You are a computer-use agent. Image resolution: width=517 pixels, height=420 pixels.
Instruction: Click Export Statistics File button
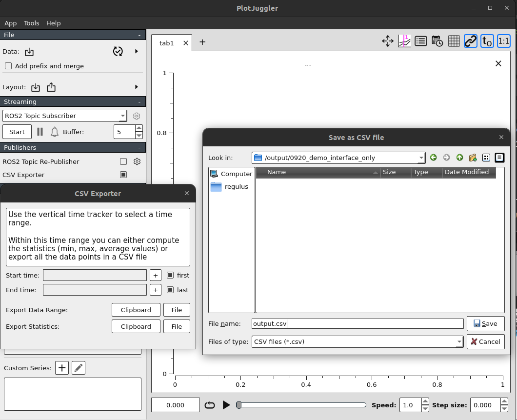(177, 326)
